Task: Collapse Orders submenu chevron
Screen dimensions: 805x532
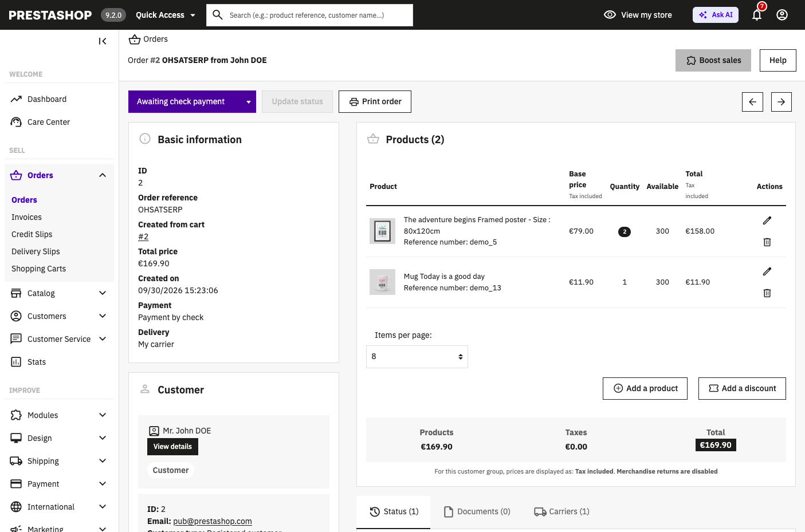Action: click(x=103, y=175)
